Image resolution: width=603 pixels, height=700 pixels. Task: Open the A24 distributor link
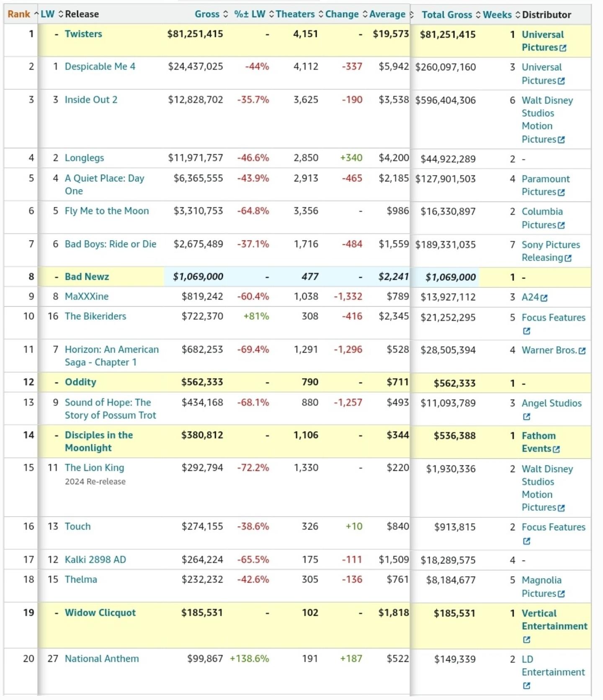[x=530, y=297]
